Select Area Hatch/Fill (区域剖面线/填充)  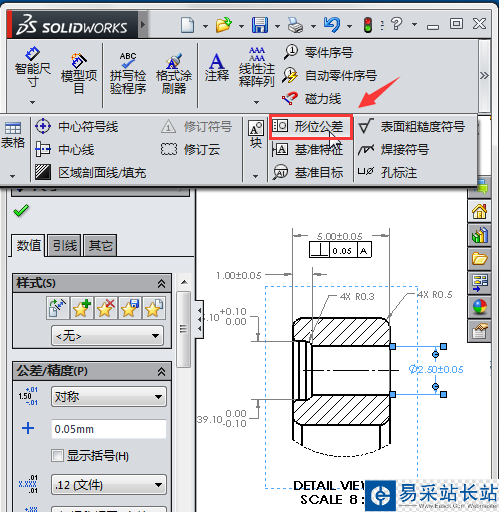pos(91,172)
